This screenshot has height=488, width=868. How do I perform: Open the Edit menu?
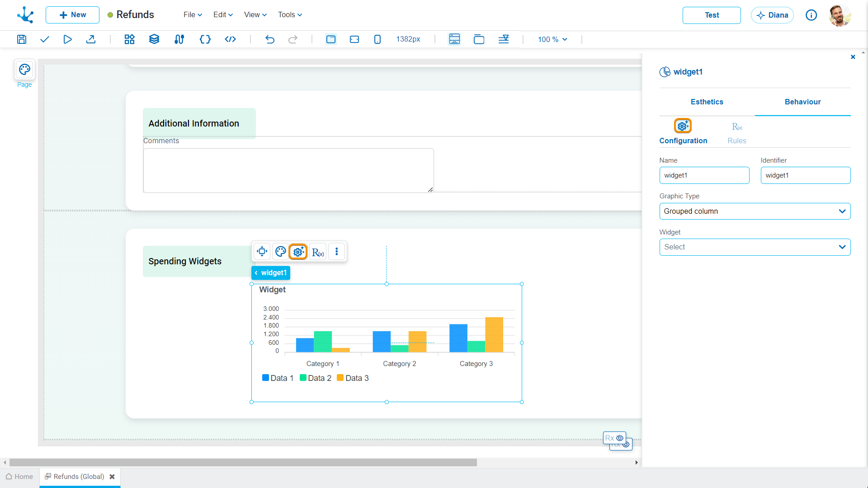(223, 14)
